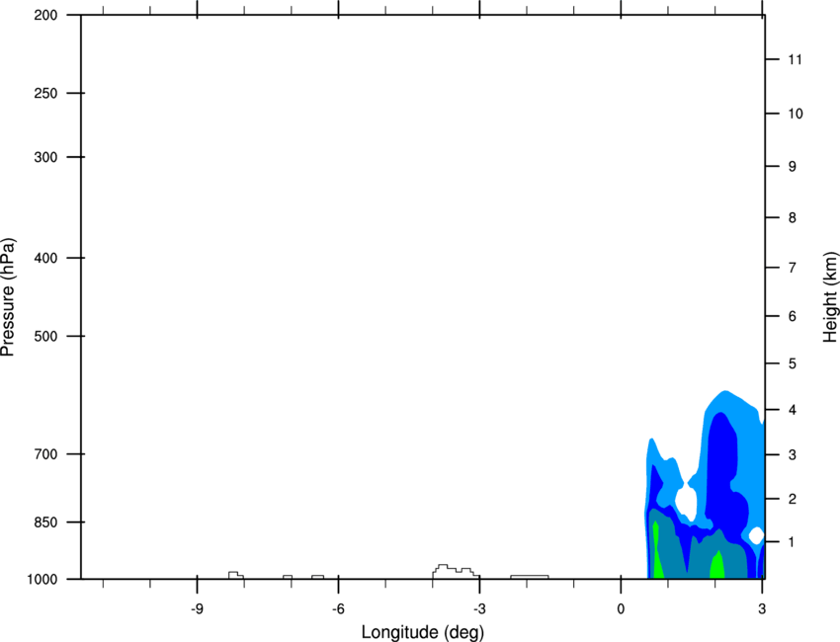Click the pressure label '250'
This screenshot has width=840, height=642.
(x=45, y=93)
